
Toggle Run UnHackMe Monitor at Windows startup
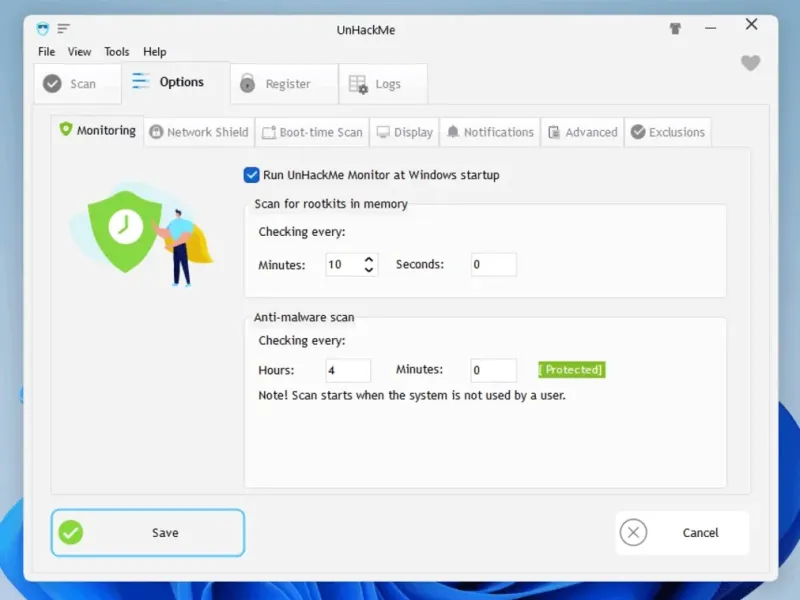point(252,175)
